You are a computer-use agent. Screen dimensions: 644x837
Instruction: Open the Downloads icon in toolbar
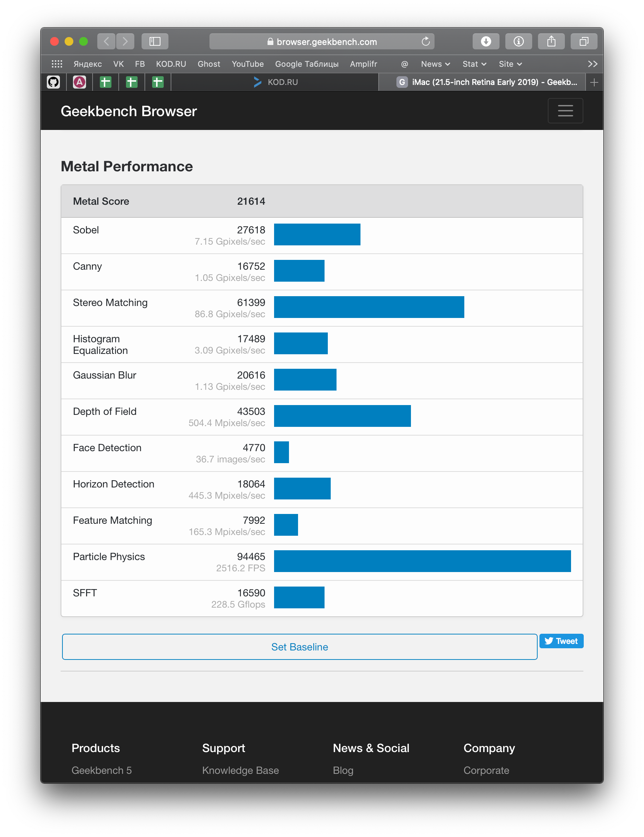click(486, 41)
